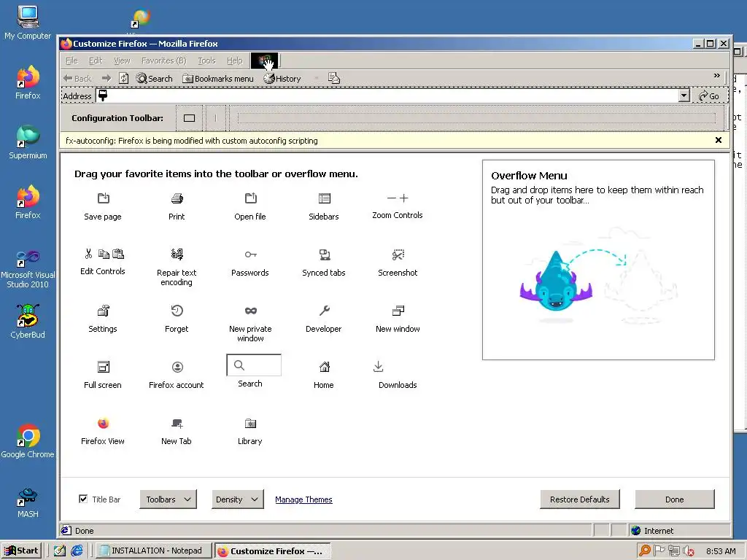
Task: Expand the Address bar dropdown arrow
Action: click(x=684, y=96)
